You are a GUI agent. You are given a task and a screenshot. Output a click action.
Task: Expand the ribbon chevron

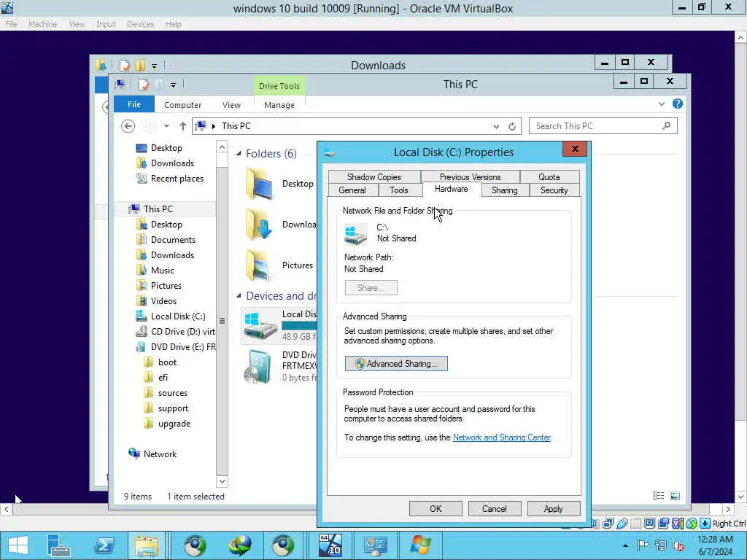(x=661, y=104)
